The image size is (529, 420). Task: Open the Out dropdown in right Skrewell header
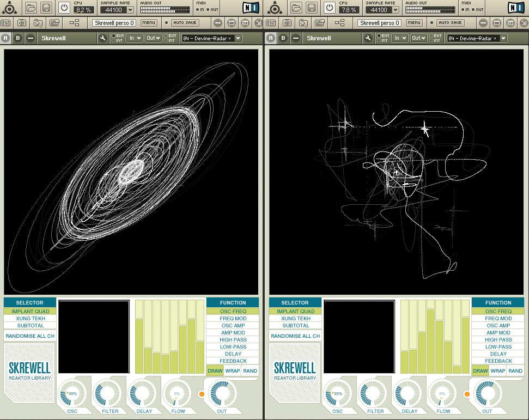coord(418,38)
